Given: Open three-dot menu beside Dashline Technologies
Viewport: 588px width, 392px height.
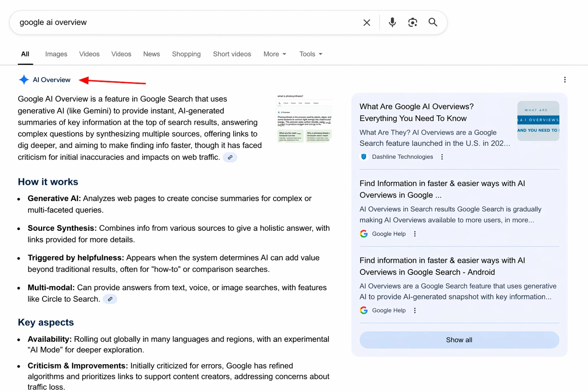Looking at the screenshot, I should click(442, 157).
